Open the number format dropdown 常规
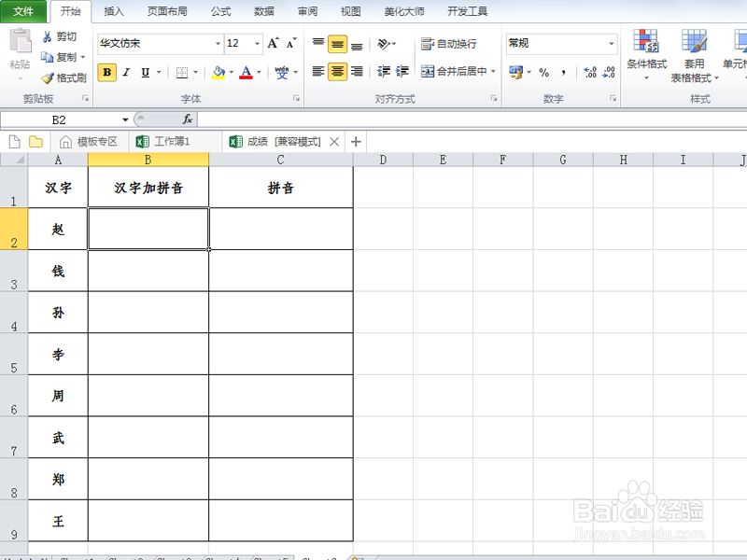Screen dimensions: 747x560 pyautogui.click(x=612, y=43)
